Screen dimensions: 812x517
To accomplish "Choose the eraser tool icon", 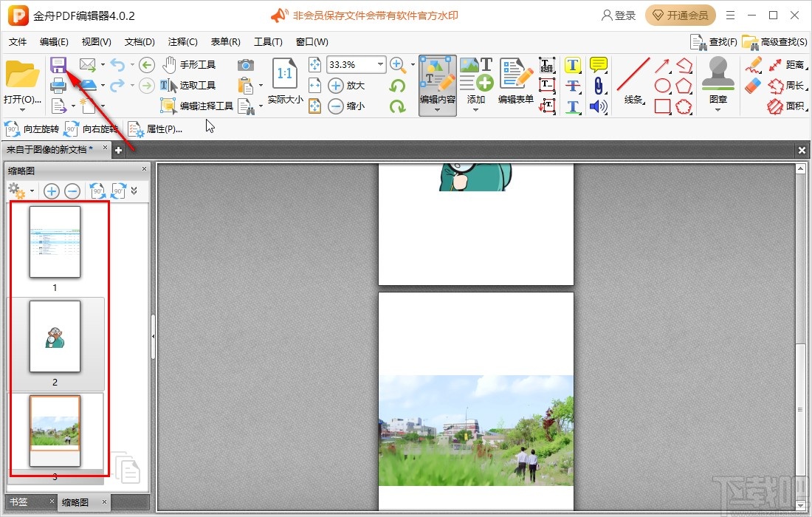I will click(753, 86).
